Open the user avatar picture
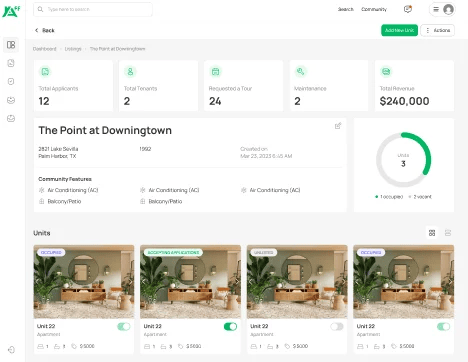The image size is (468, 362). coord(448,9)
